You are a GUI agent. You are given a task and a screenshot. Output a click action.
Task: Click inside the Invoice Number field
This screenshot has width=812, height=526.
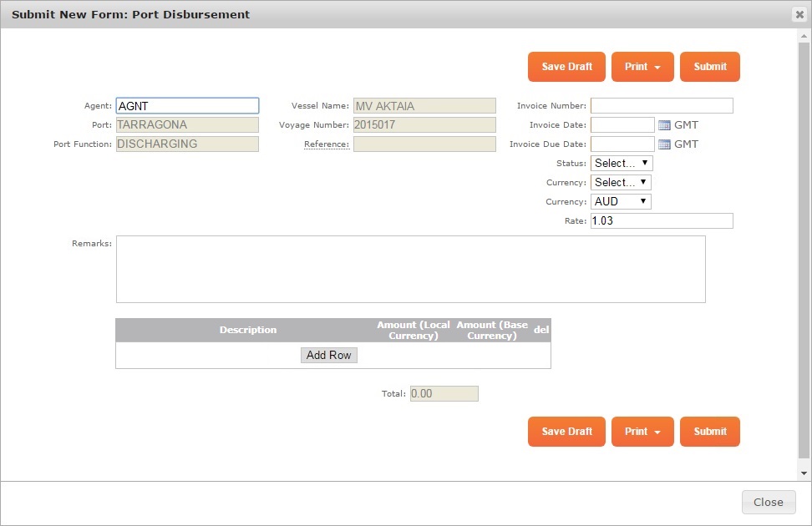click(x=661, y=105)
